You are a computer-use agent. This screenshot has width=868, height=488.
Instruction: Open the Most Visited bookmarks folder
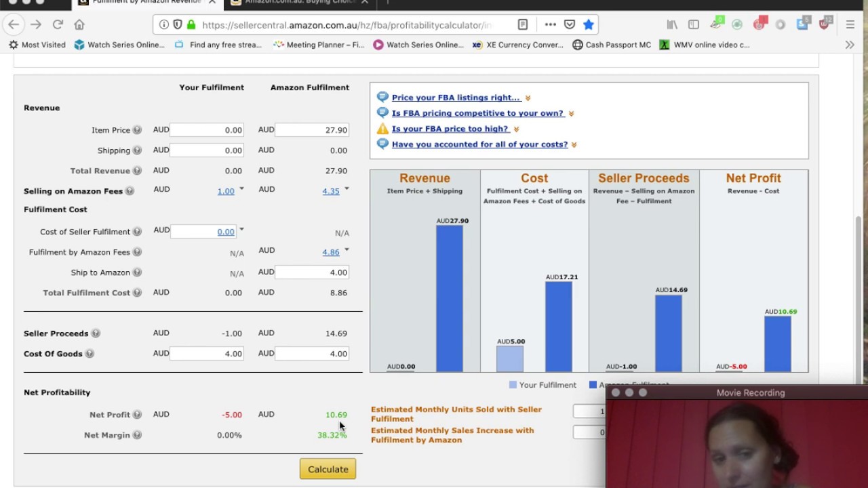(37, 45)
